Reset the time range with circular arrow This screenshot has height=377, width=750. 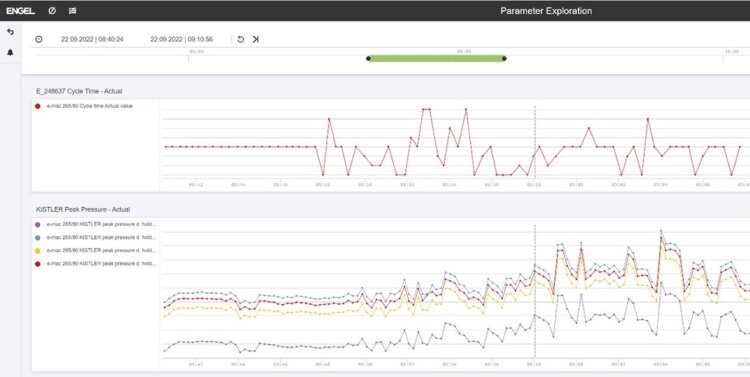(241, 39)
